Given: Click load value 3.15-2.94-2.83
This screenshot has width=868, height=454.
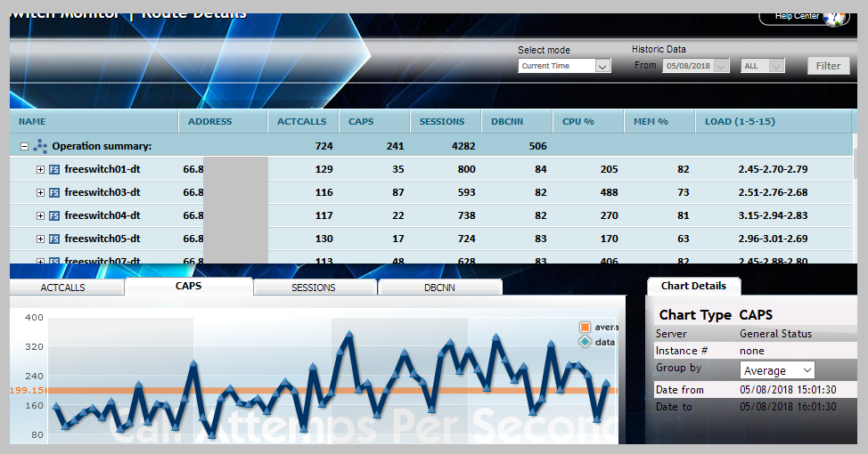Looking at the screenshot, I should pos(773,216).
